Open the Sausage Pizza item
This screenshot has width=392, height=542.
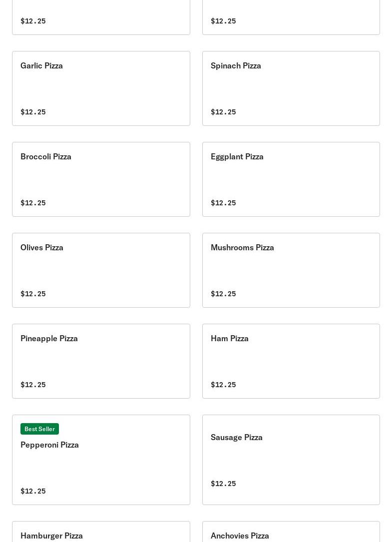coord(291,459)
